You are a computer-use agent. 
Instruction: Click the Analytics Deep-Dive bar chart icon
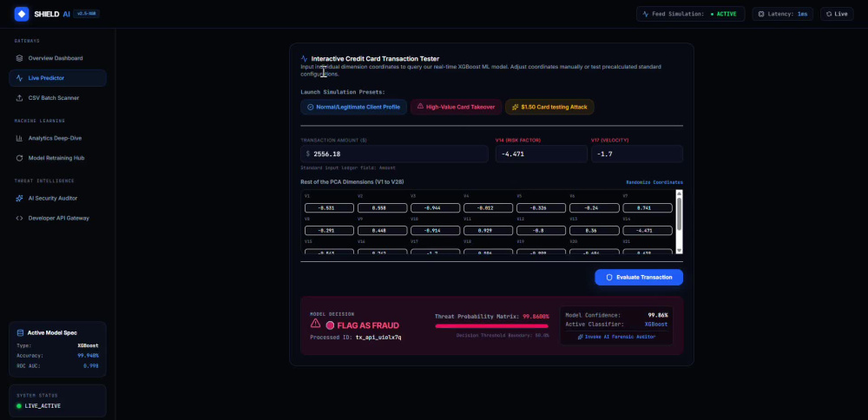[19, 138]
